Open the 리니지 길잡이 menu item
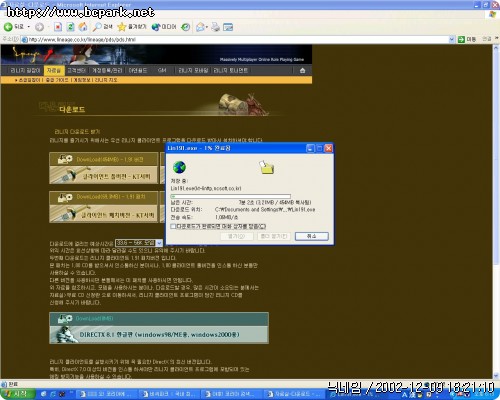500x400 pixels. [x=25, y=70]
